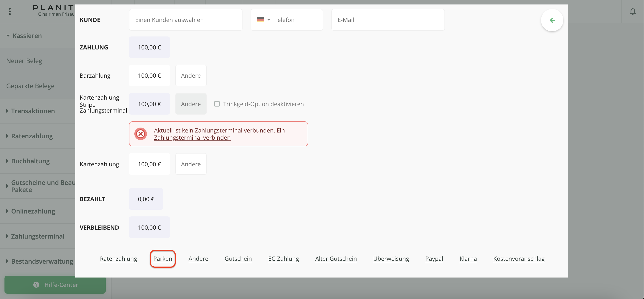Click Ein Zahlungsterminal verbinden link
Image resolution: width=644 pixels, height=299 pixels.
(192, 137)
